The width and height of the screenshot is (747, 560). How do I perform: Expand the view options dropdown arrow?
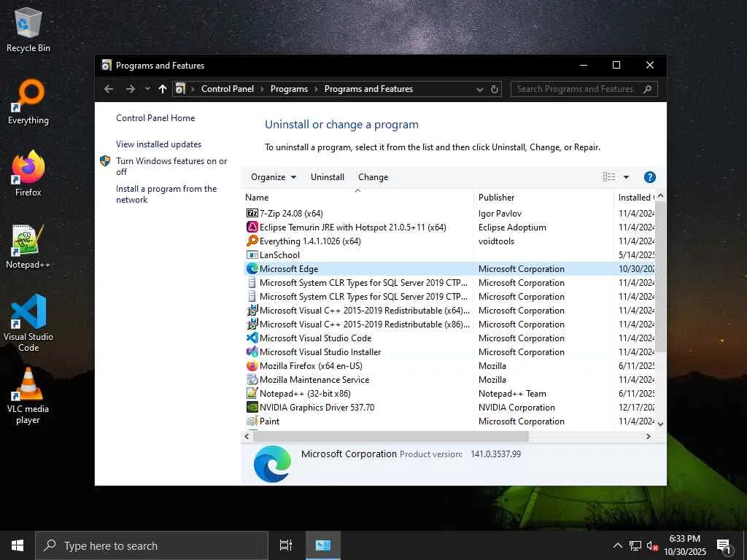pos(626,177)
